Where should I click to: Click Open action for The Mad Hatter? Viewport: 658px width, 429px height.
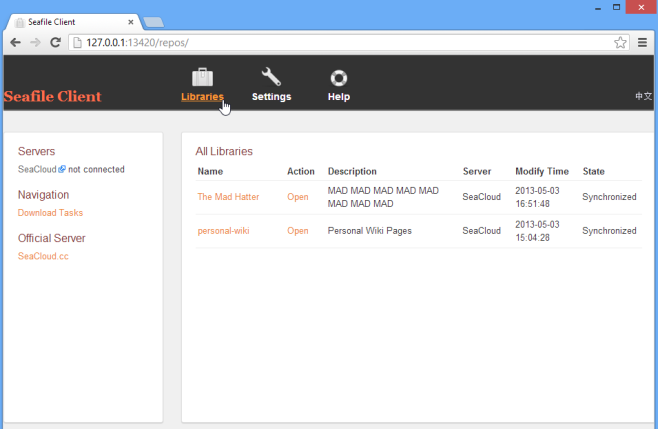(x=298, y=197)
